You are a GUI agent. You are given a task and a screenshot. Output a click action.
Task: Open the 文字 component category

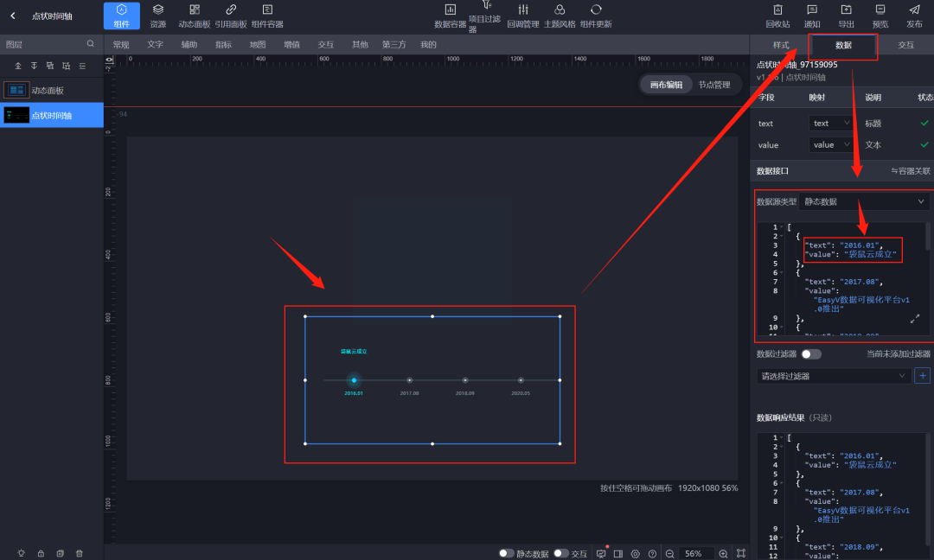coord(156,45)
